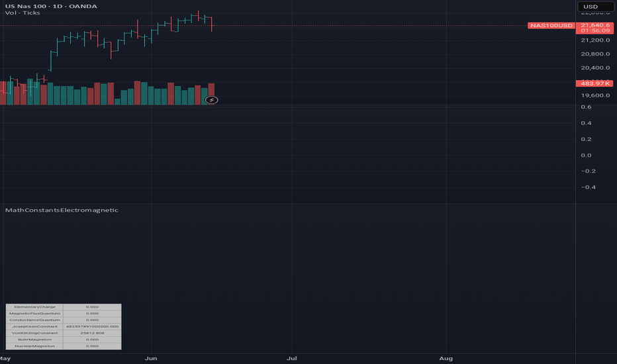Image resolution: width=617 pixels, height=364 pixels.
Task: Click the Jun label on time axis
Action: (151, 359)
